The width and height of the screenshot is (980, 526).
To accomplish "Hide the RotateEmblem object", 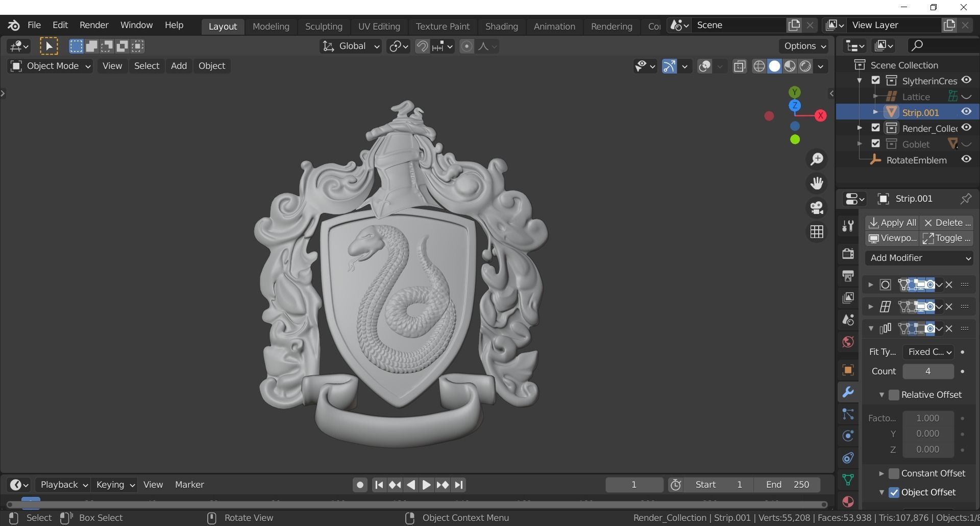I will point(966,159).
